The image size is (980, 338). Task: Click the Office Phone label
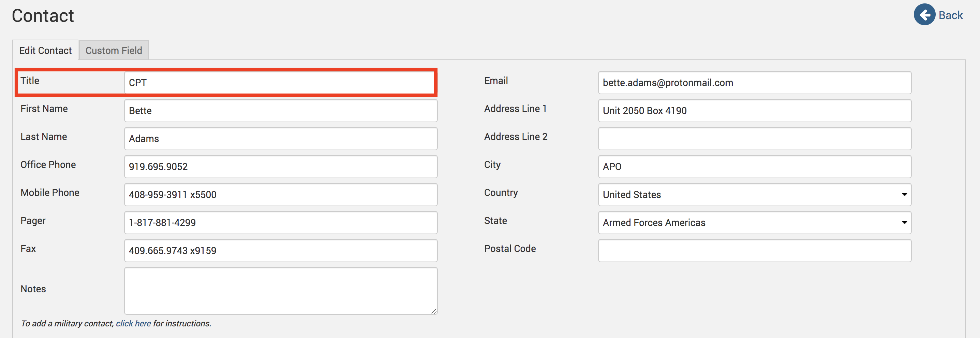[48, 165]
